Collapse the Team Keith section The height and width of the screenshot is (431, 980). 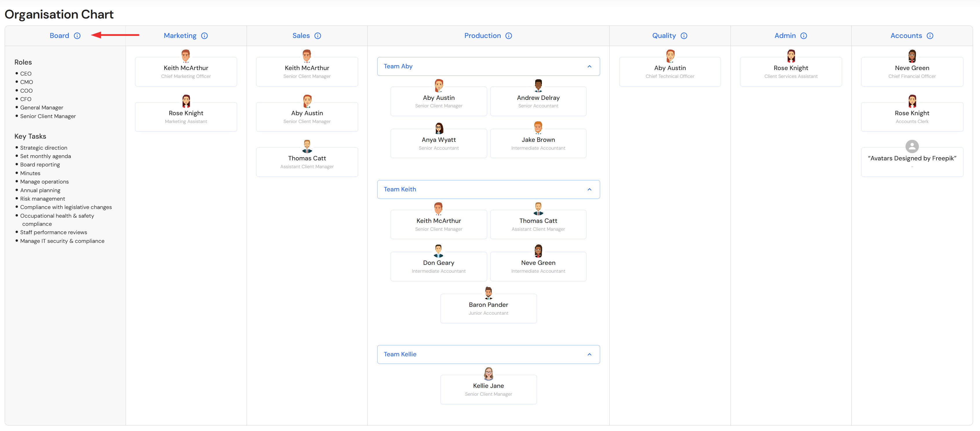coord(589,189)
